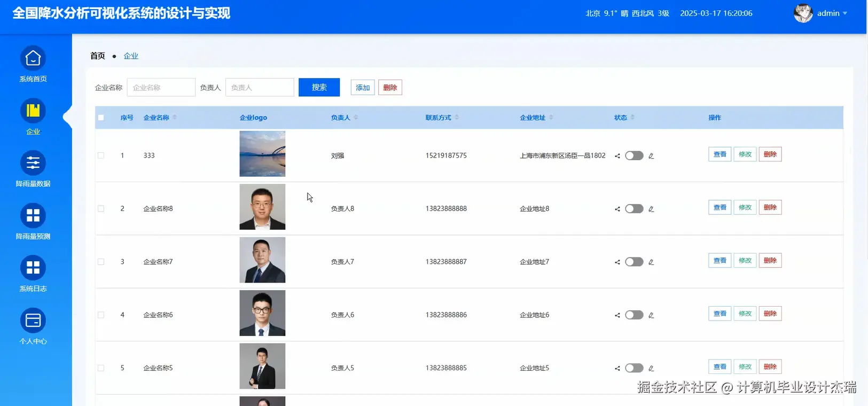
Task: Open the 企业名称7 logo photo
Action: click(x=262, y=260)
